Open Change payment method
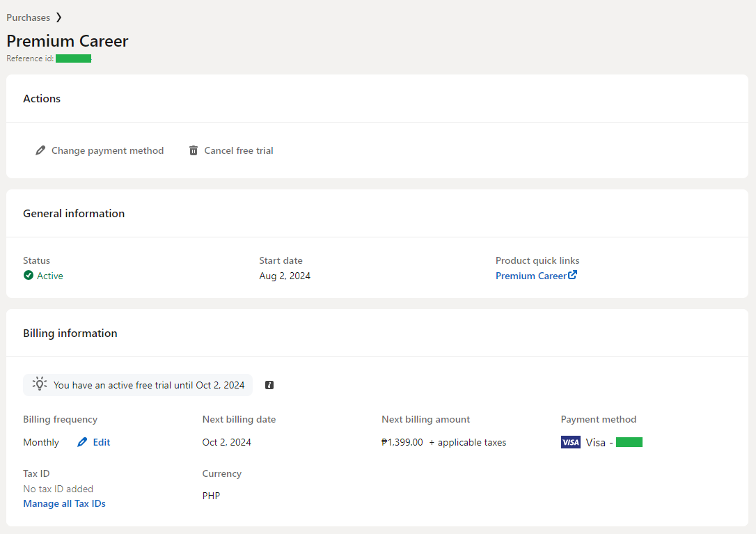The image size is (756, 534). [x=100, y=150]
